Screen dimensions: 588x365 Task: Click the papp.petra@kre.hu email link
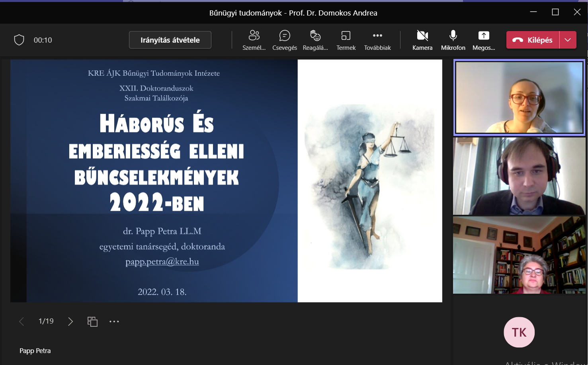click(162, 262)
